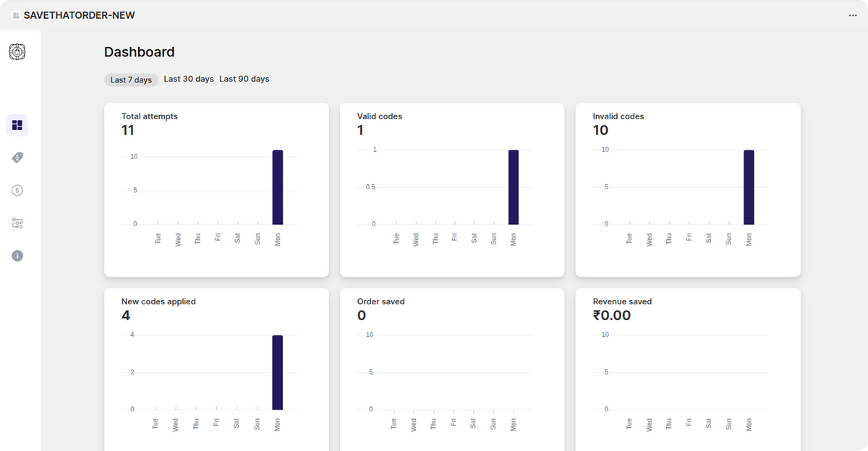Click the Dashboard page heading

[x=140, y=52]
